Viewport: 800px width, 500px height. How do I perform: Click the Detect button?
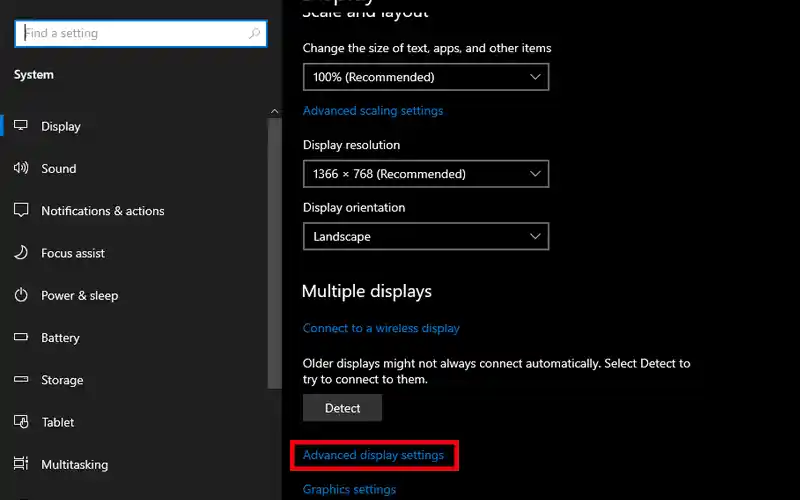pyautogui.click(x=342, y=408)
